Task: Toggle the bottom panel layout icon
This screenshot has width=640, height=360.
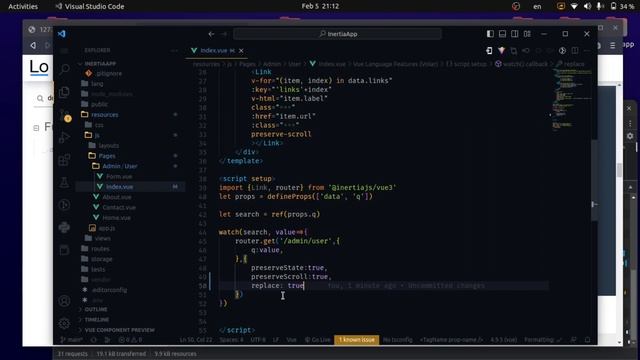Action: (x=502, y=34)
